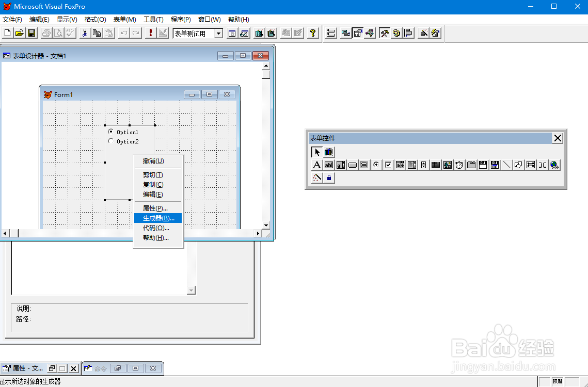588x387 pixels.
Task: Select the Hyperlink globe control tool
Action: 554,165
